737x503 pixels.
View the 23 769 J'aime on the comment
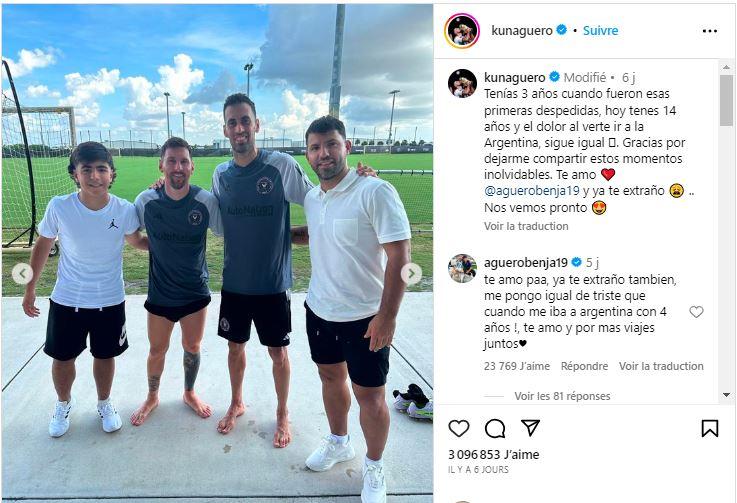pos(517,366)
